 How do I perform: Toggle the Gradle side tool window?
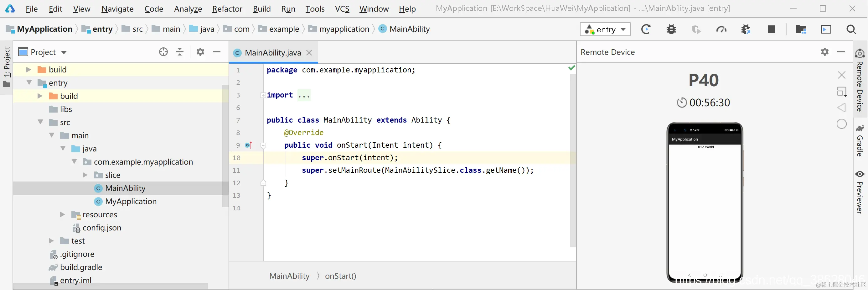click(x=860, y=141)
